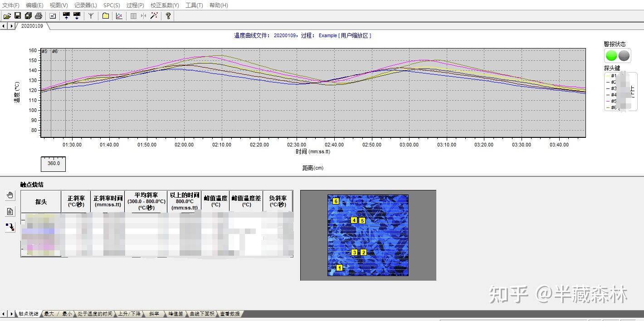Screen dimensions: 644x321
Task: Select the magic wand toolbar icon
Action: 153,16
